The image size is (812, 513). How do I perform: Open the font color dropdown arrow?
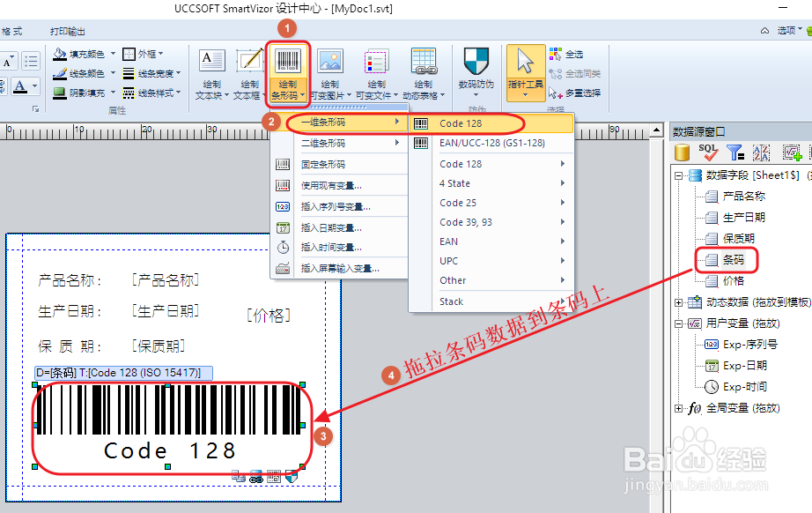click(x=35, y=86)
